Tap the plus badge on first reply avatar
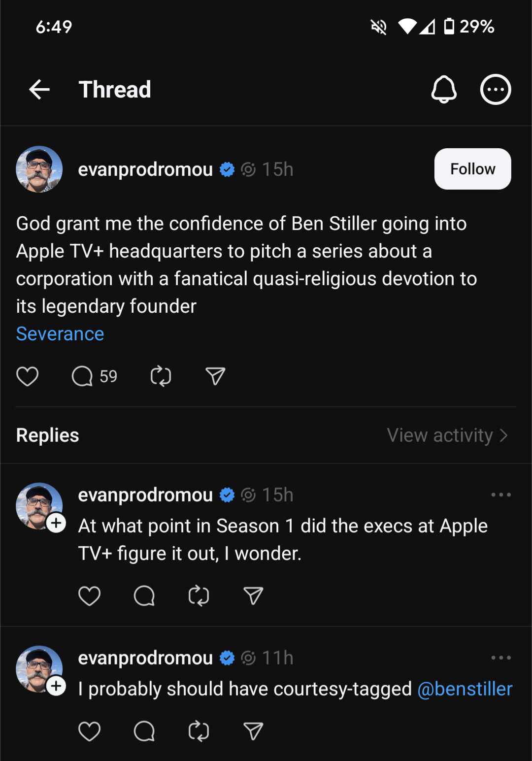 pyautogui.click(x=57, y=523)
